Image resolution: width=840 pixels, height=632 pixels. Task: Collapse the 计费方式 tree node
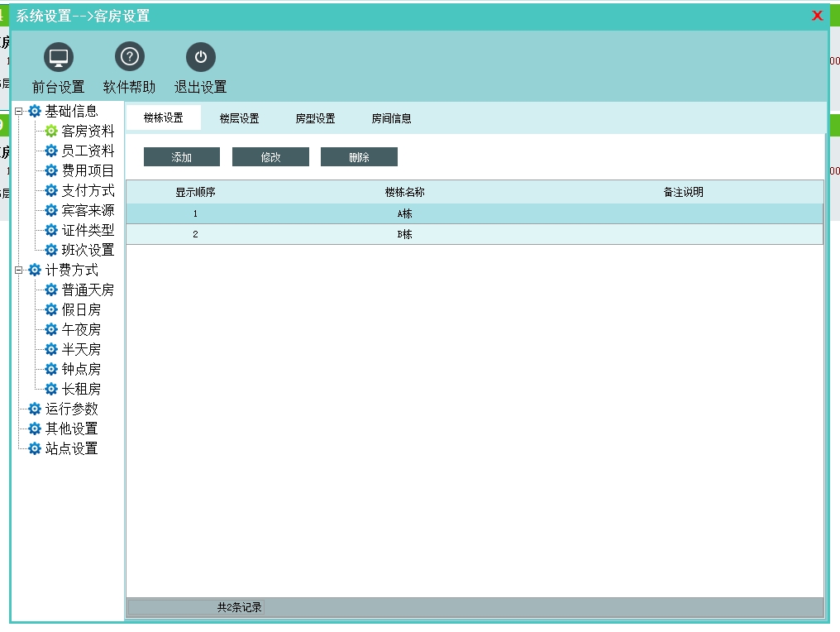19,270
